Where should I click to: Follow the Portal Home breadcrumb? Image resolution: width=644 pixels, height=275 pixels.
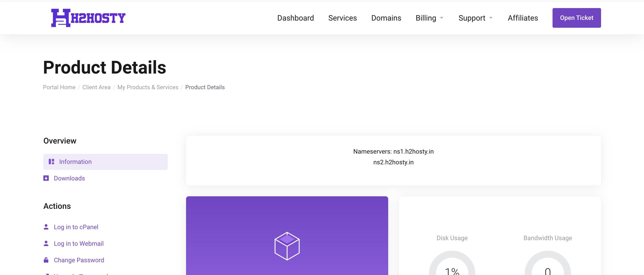59,87
